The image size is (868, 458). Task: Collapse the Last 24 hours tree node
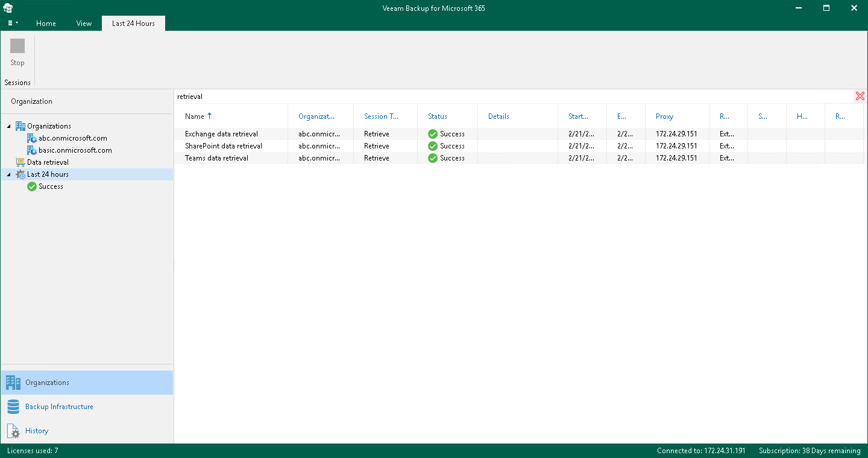(x=8, y=174)
